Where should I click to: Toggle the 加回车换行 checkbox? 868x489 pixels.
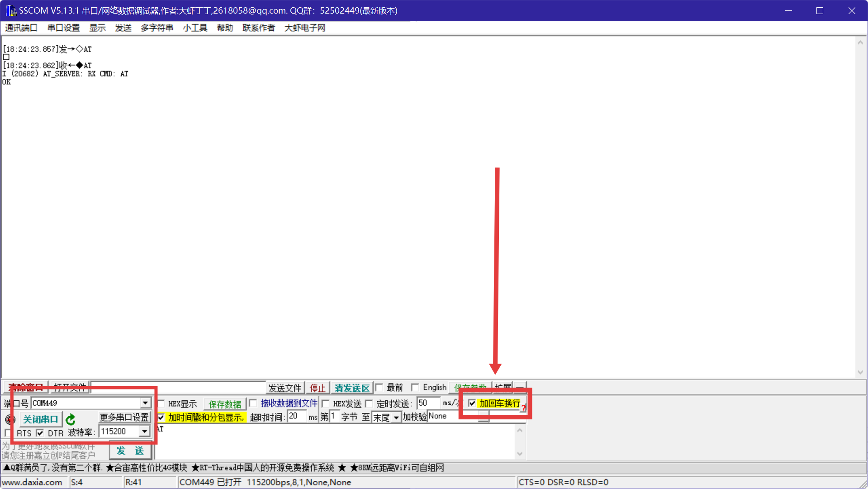tap(472, 403)
